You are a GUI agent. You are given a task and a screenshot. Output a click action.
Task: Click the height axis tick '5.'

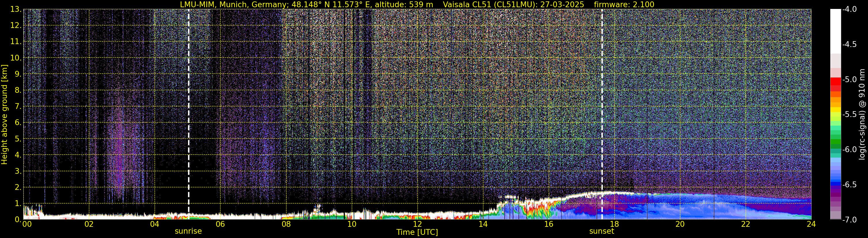[x=18, y=139]
